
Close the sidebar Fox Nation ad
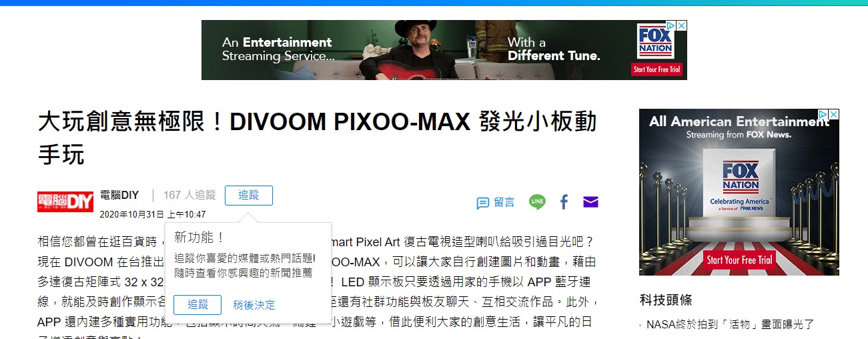coord(834,114)
